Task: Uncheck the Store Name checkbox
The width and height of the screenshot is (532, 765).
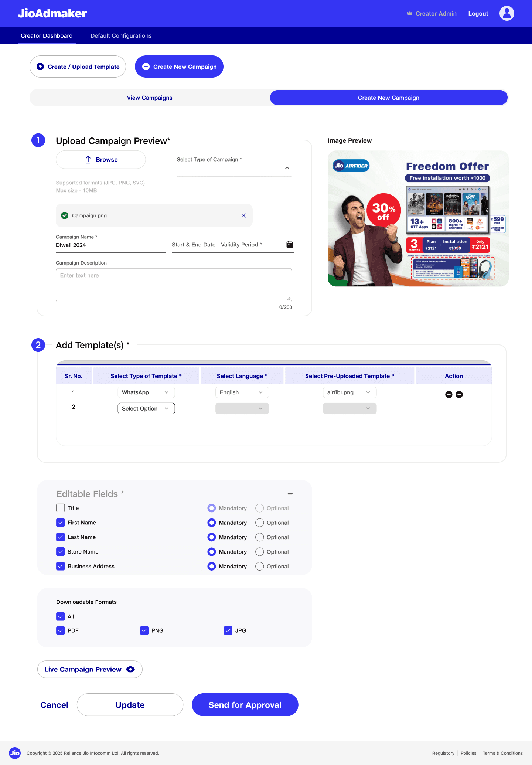Action: click(61, 552)
